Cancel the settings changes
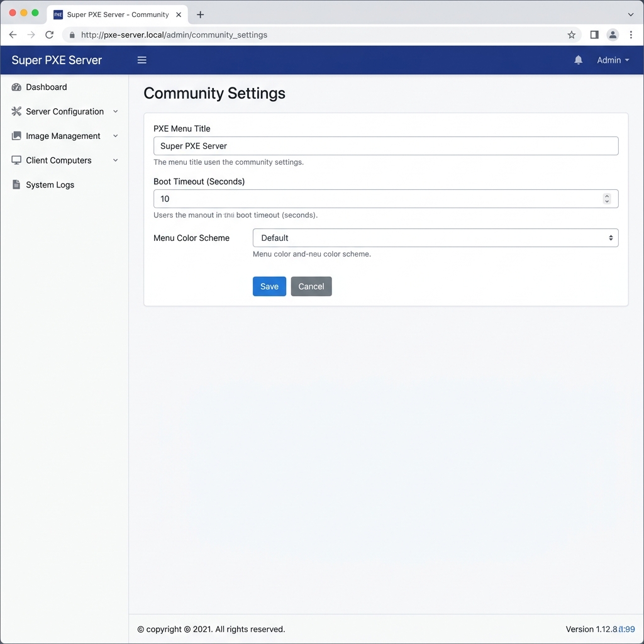 pyautogui.click(x=311, y=286)
